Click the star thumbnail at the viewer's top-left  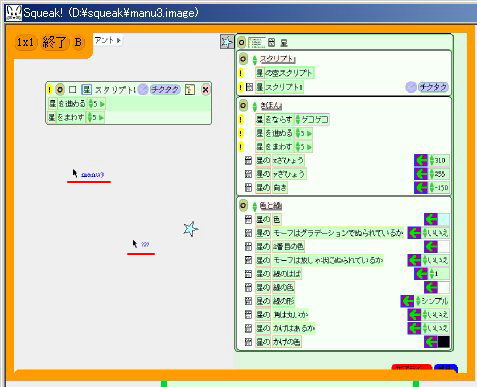coord(227,42)
